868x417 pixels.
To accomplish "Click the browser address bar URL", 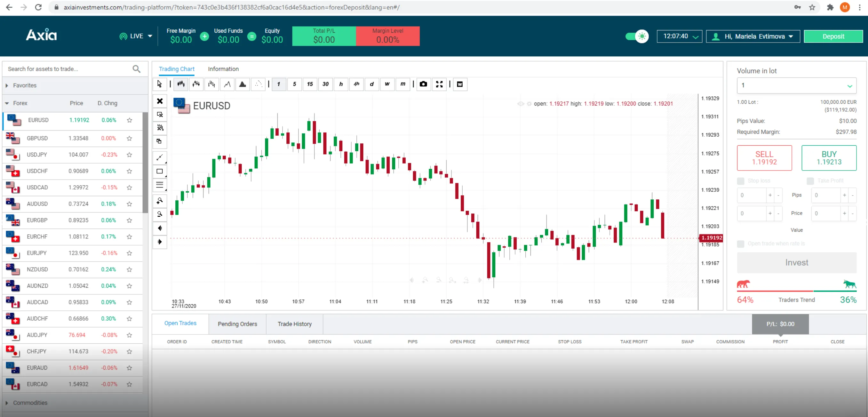I will point(232,7).
